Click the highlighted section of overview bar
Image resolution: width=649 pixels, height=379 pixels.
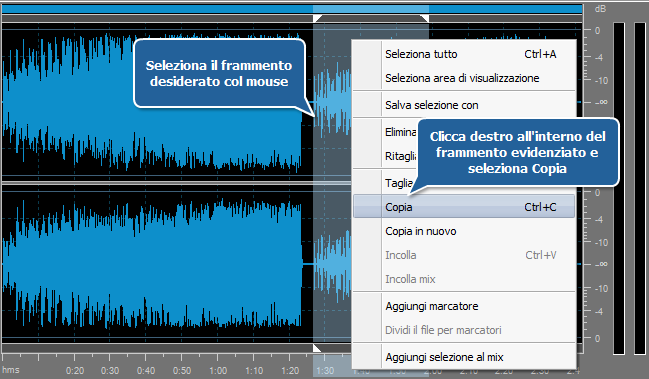pos(371,9)
